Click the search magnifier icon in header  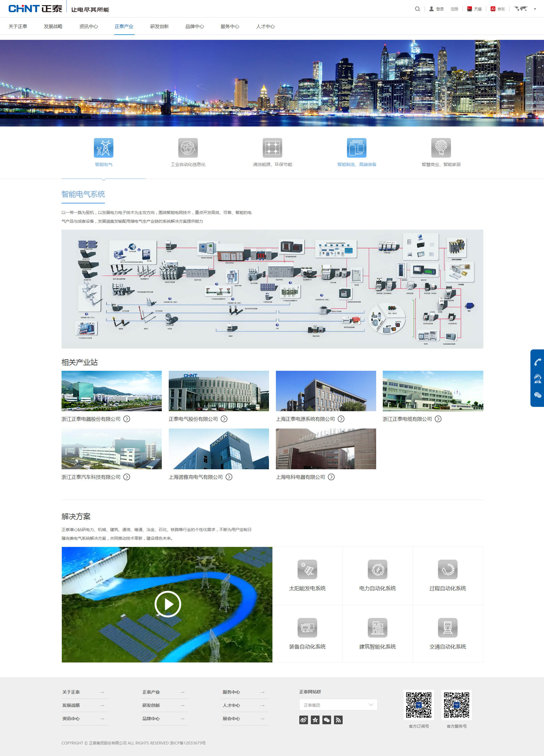coord(417,9)
